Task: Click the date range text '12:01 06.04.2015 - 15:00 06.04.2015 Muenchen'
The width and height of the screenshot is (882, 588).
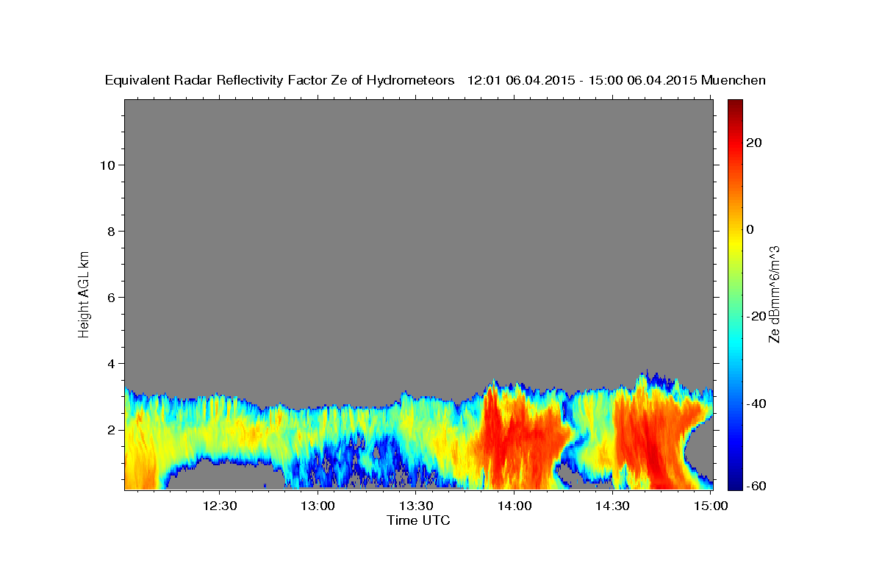Action: click(x=617, y=81)
